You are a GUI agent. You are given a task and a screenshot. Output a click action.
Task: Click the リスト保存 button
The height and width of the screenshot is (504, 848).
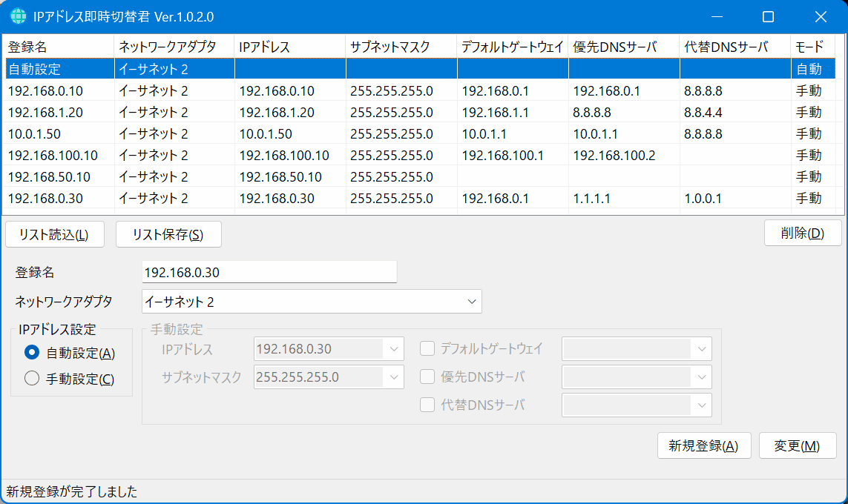coord(168,233)
